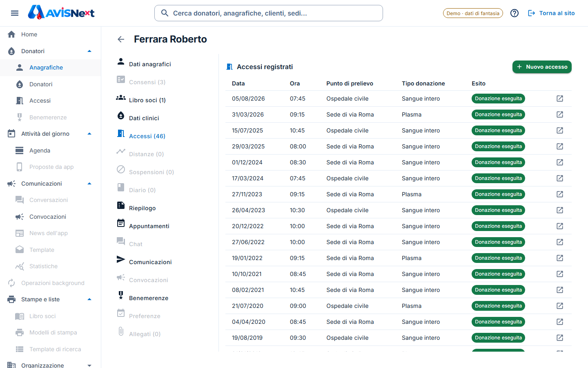The image size is (588, 368).
Task: Expand the Organizzazione sidebar section
Action: (89, 366)
